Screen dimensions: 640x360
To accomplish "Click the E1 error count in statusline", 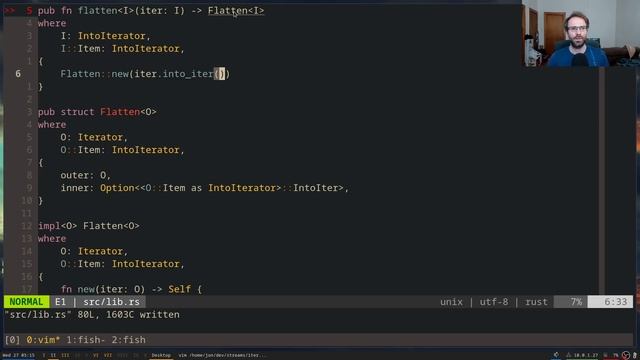I will [x=60, y=302].
